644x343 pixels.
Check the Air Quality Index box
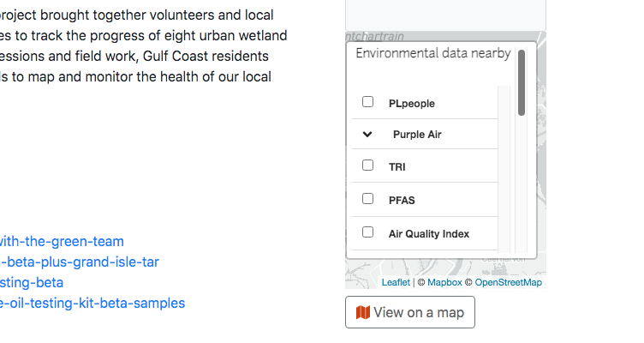(x=368, y=232)
